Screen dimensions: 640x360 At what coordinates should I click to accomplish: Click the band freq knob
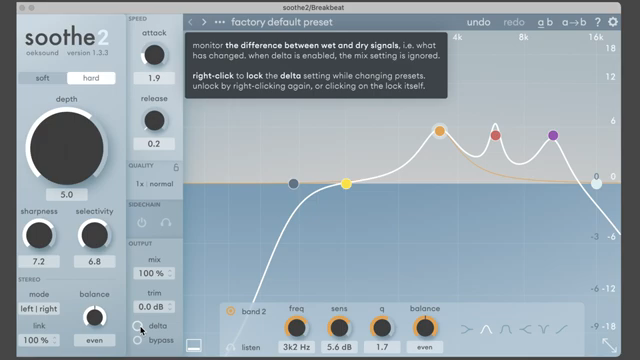point(297,328)
